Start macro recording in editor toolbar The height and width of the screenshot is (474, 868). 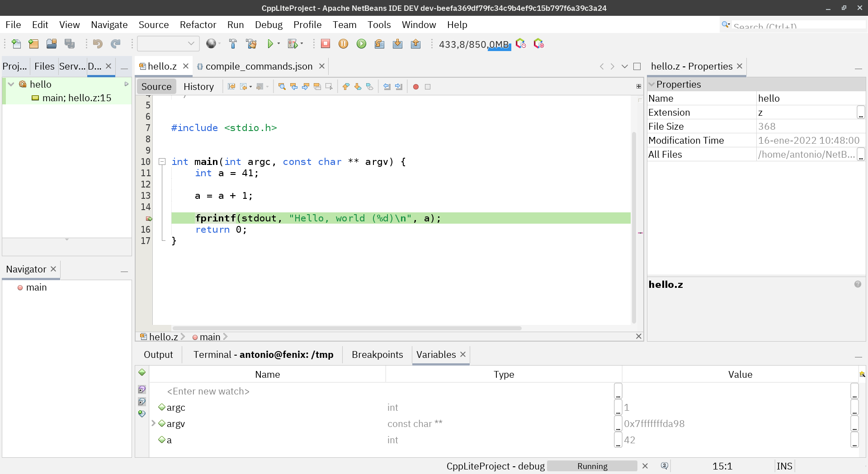(415, 87)
